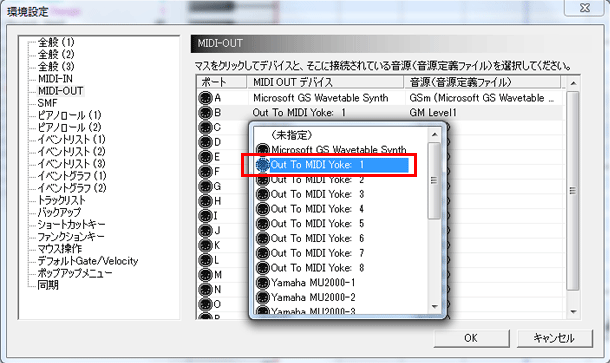Image resolution: width=610 pixels, height=363 pixels.
Task: Open イベントグラフ (1) settings
Action: 72,176
